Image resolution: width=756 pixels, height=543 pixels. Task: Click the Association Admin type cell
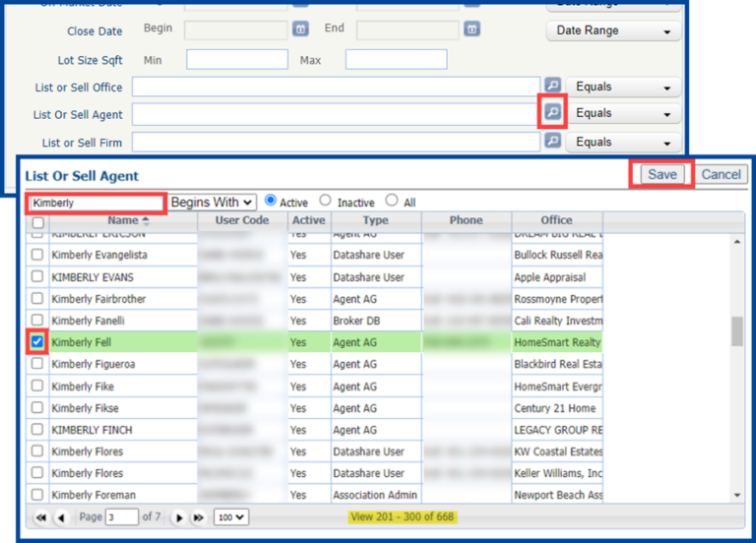[376, 495]
